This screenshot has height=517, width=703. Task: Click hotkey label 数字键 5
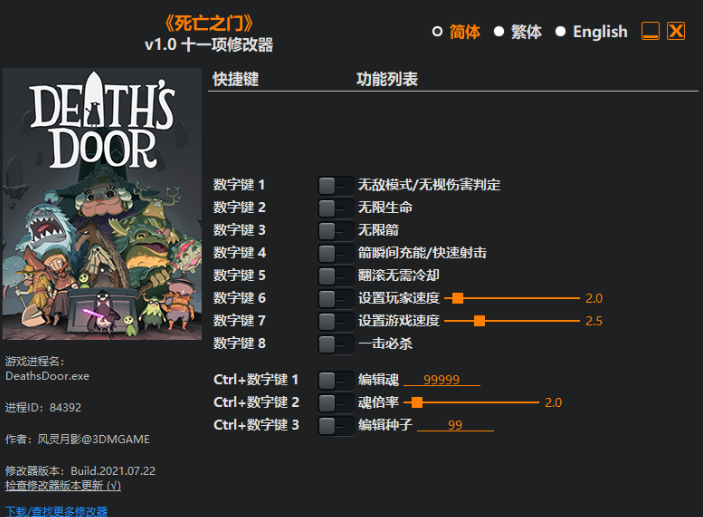[239, 275]
